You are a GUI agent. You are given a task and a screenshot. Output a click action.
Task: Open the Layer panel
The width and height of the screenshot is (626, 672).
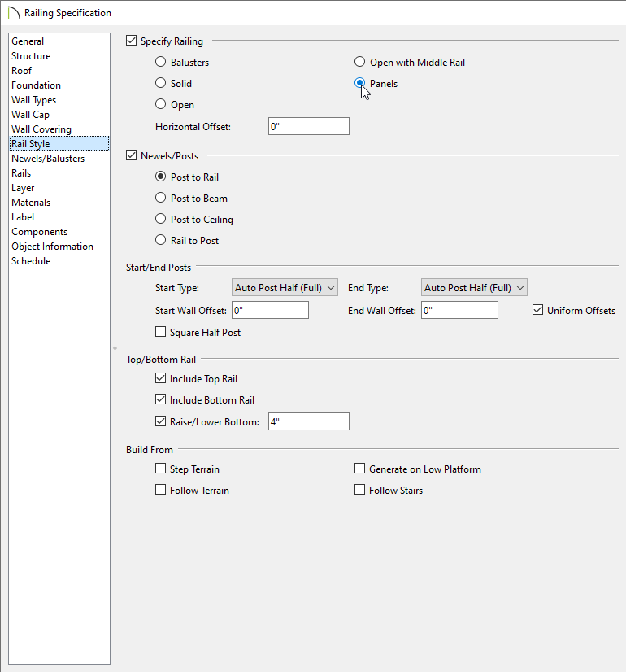[23, 188]
